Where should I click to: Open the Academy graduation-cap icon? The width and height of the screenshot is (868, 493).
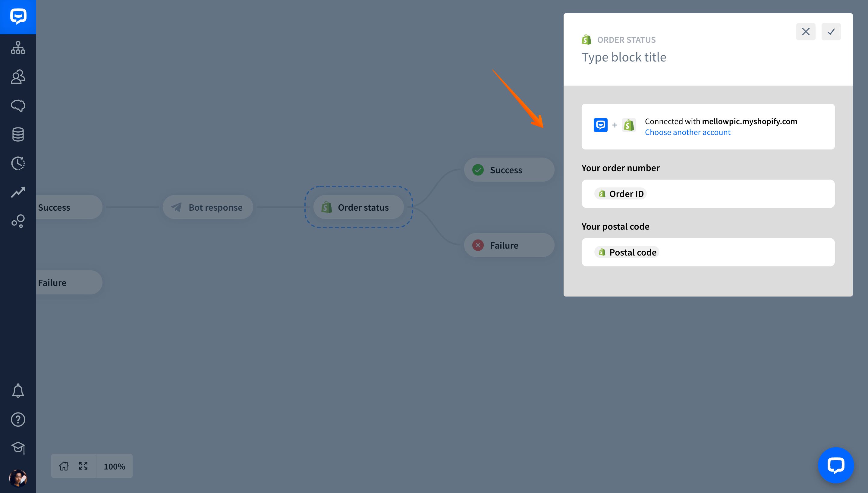(x=18, y=448)
